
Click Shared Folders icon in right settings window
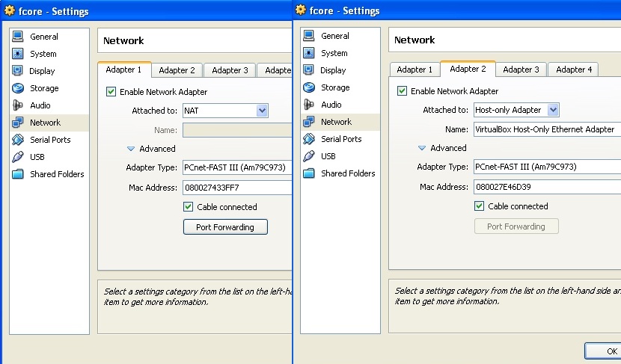point(309,173)
